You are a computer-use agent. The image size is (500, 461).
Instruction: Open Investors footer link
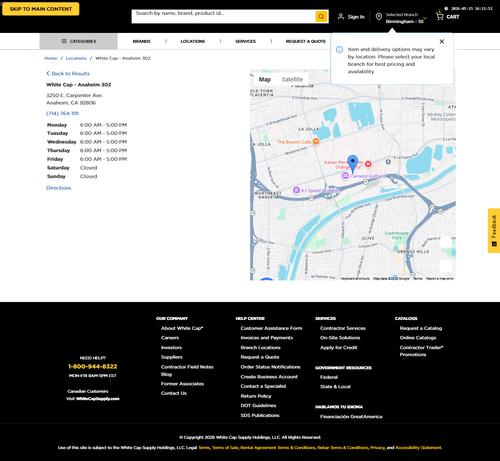coord(171,348)
